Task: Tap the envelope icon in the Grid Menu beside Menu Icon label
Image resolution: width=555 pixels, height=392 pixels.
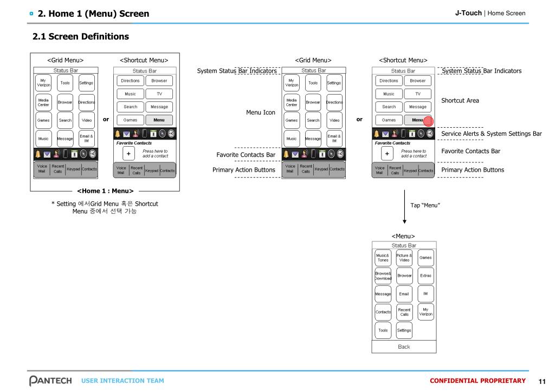Action: coord(295,154)
